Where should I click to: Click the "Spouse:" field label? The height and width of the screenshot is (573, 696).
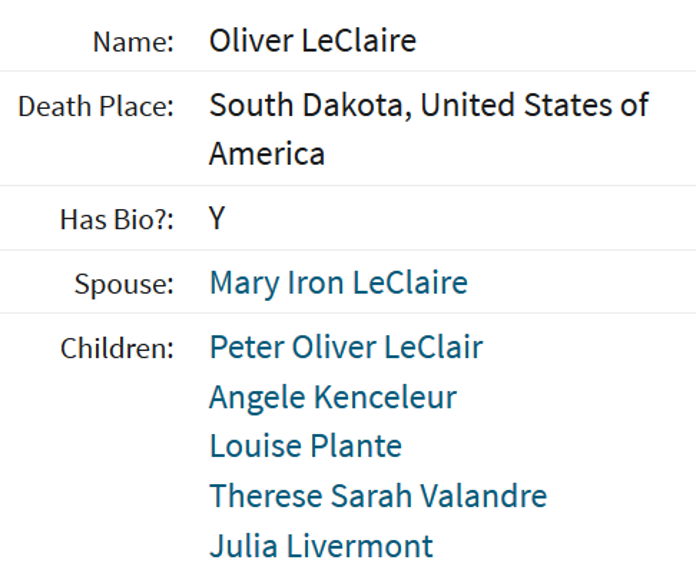[124, 284]
